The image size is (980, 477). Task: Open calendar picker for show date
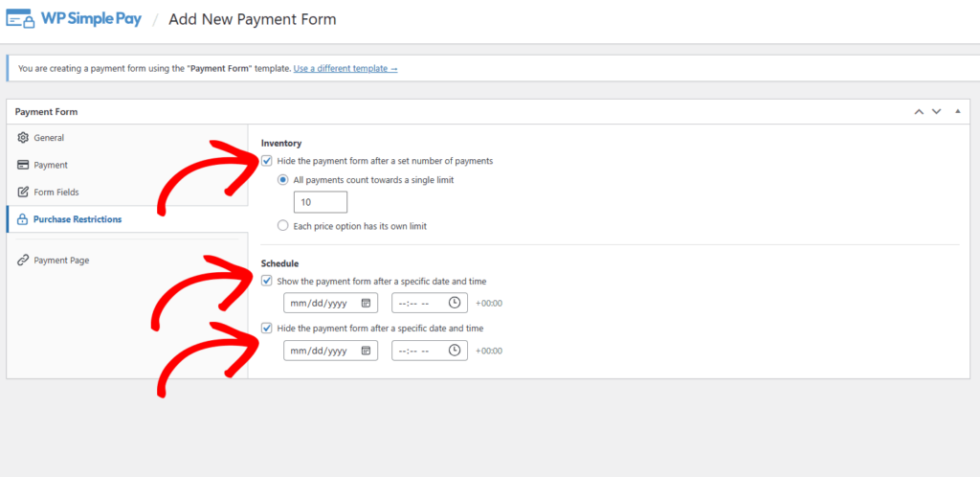click(366, 303)
